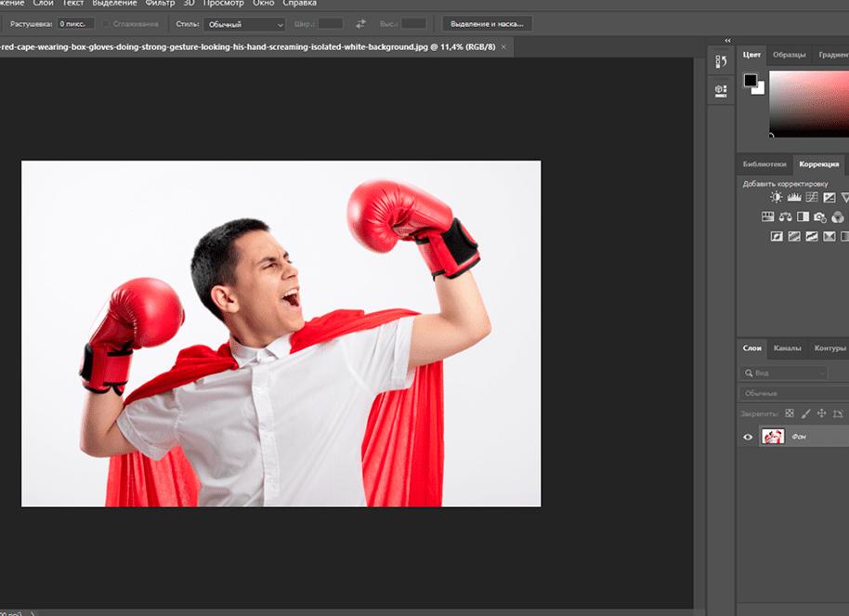
Task: Add a Photo Filter adjustment
Action: (x=819, y=216)
